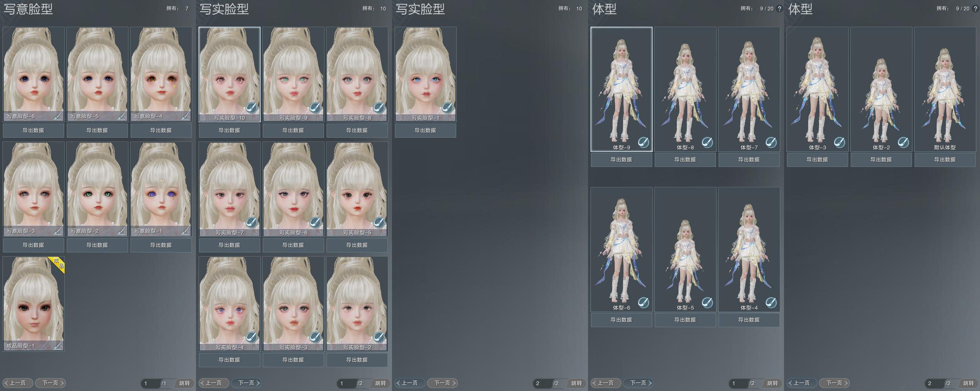Viewport: 980px width, 391px height.
Task: Click the page number field in 写意脸型 panel
Action: (150, 383)
